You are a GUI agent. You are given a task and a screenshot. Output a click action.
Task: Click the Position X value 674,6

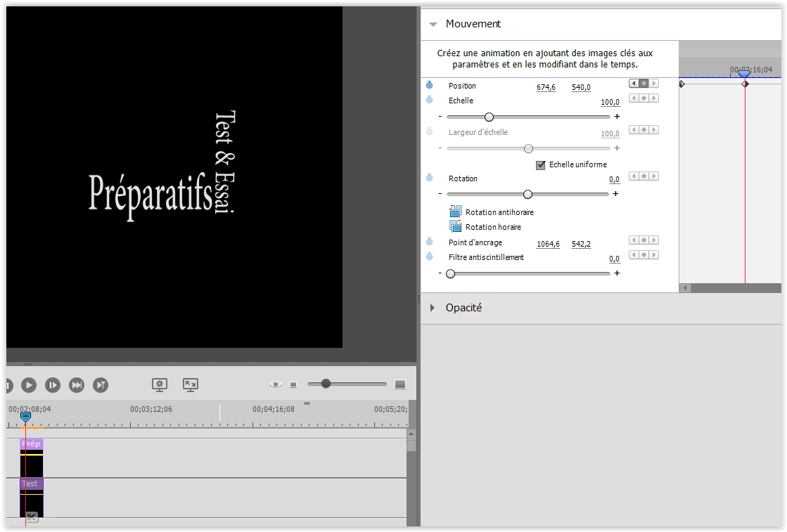546,87
